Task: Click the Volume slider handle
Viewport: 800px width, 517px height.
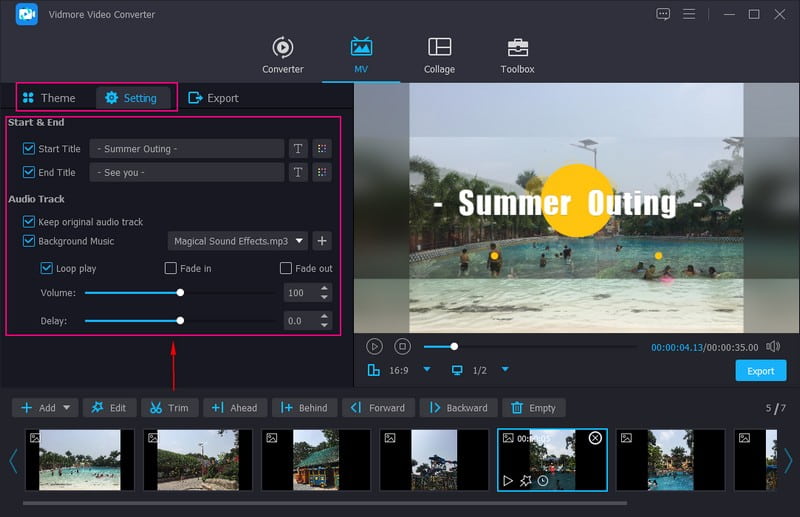Action: 180,293
